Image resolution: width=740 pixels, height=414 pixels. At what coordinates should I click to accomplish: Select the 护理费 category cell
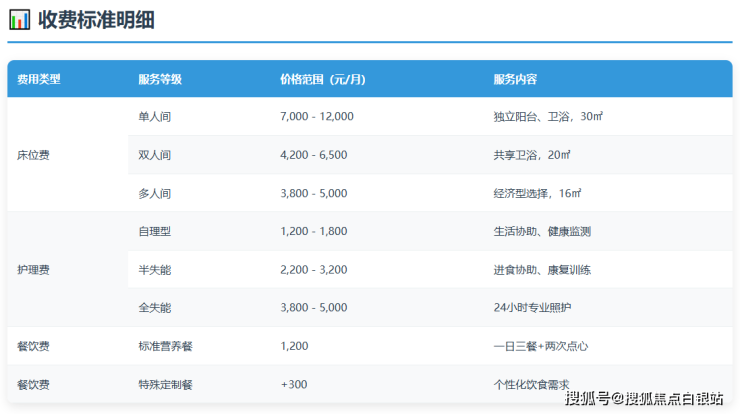pos(33,270)
